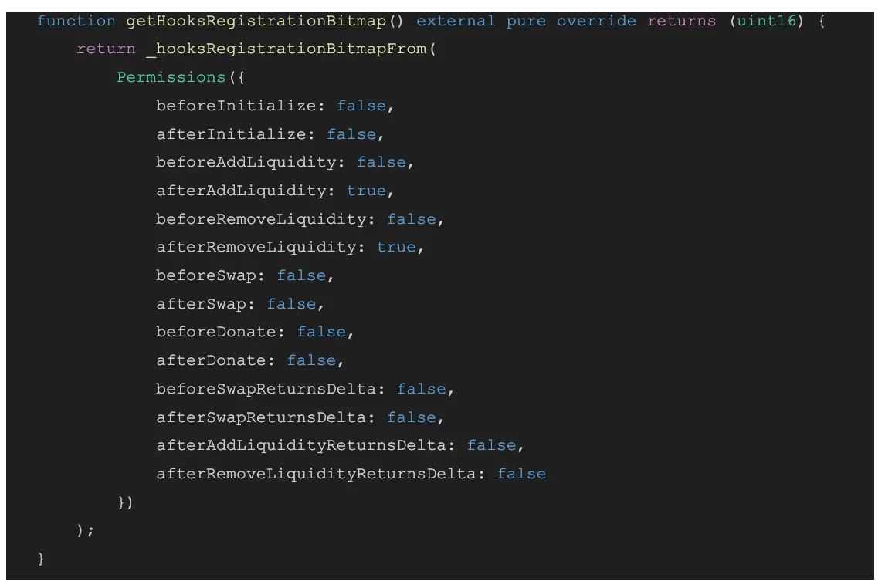Click the override keyword
The width and height of the screenshot is (885, 588).
(596, 22)
